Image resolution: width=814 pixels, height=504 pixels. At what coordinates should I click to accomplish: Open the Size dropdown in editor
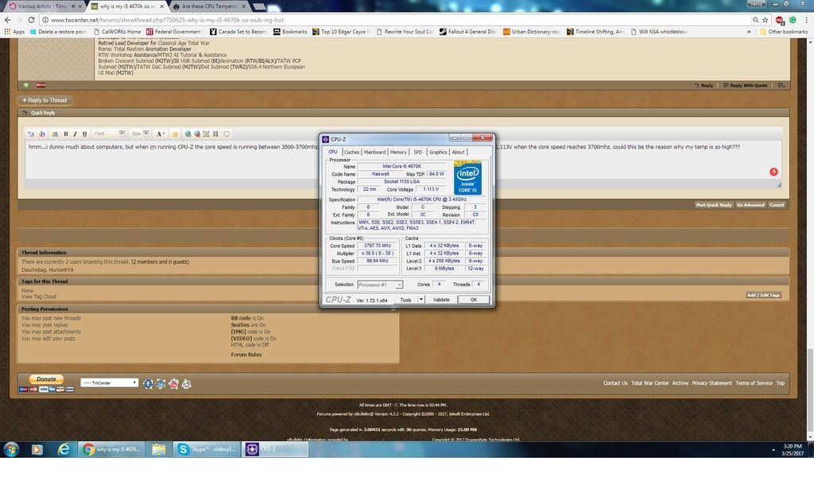[x=140, y=134]
